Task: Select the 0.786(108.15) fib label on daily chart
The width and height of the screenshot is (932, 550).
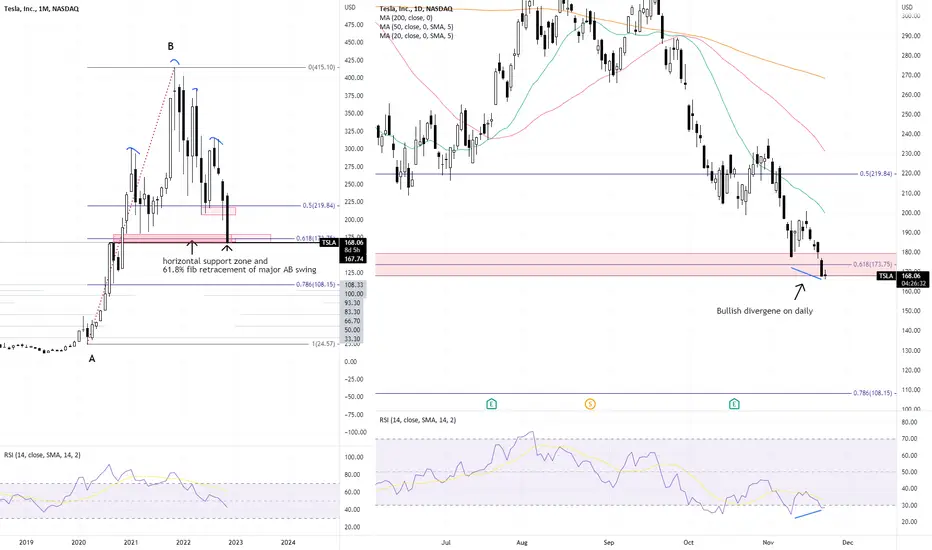Action: coord(873,393)
